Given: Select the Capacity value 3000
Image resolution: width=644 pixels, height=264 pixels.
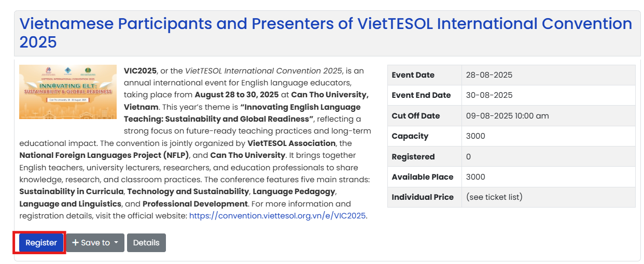Looking at the screenshot, I should (x=475, y=136).
